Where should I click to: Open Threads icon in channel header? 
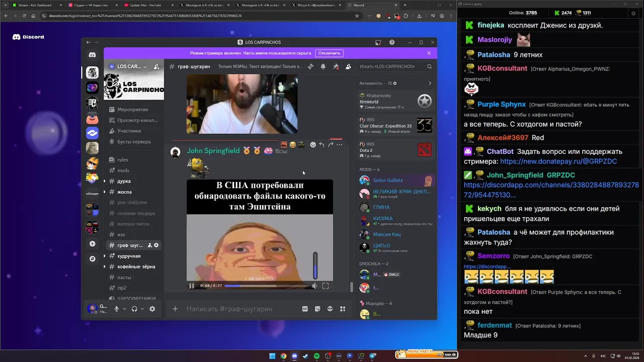(311, 66)
